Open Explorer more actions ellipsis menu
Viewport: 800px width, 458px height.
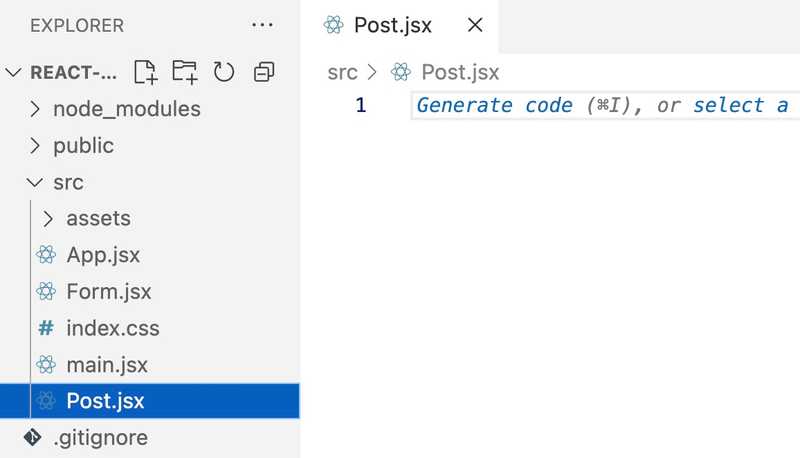[x=262, y=25]
